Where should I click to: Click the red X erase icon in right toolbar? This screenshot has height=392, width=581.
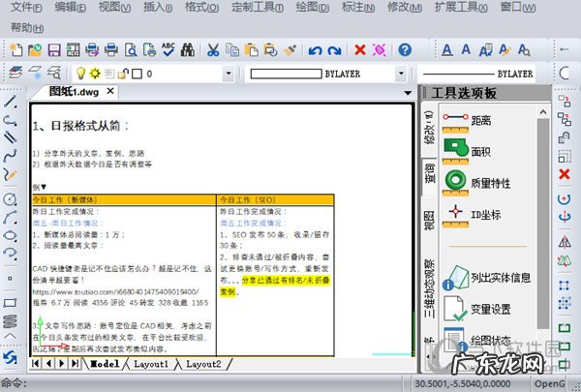565,174
